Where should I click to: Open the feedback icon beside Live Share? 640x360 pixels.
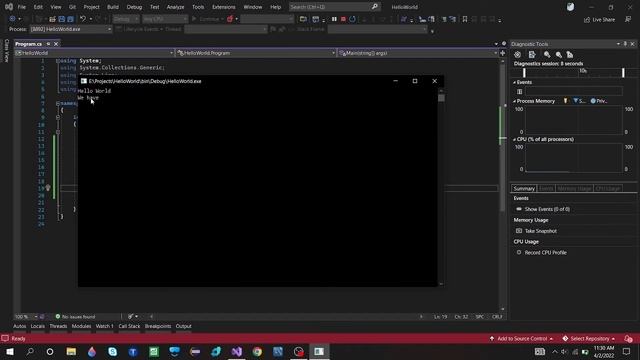(x=628, y=19)
